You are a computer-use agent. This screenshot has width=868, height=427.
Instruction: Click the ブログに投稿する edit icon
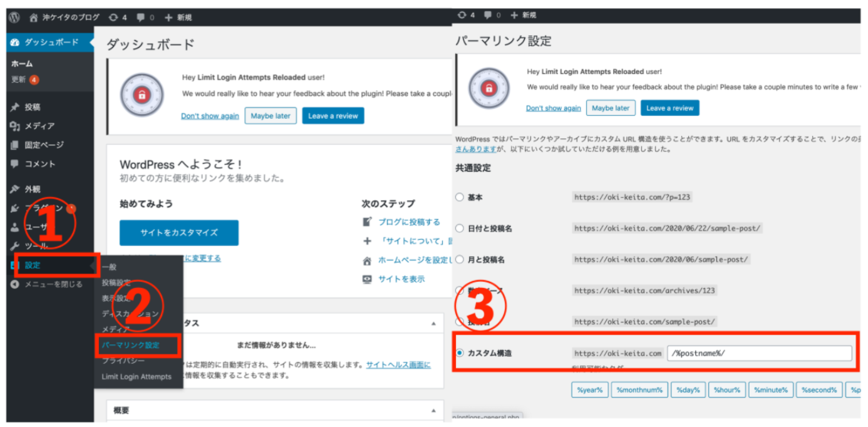368,222
